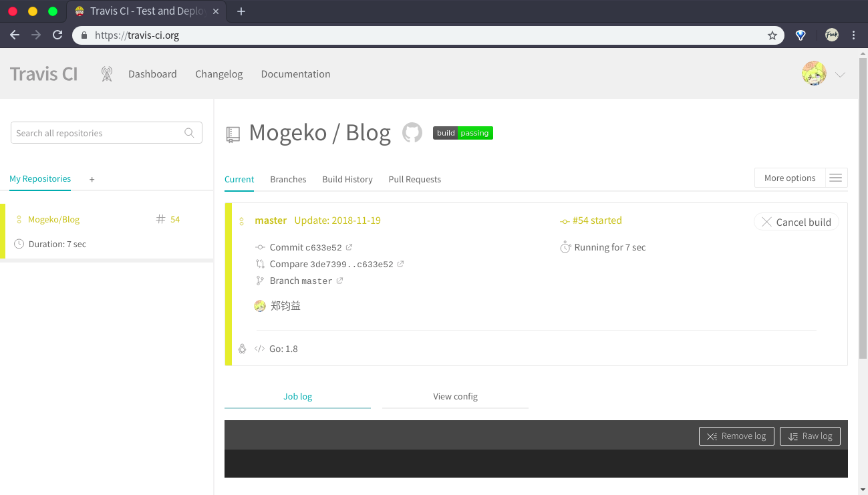The image size is (868, 495).
Task: Click the hash icon next to build 54 in sidebar
Action: (160, 219)
